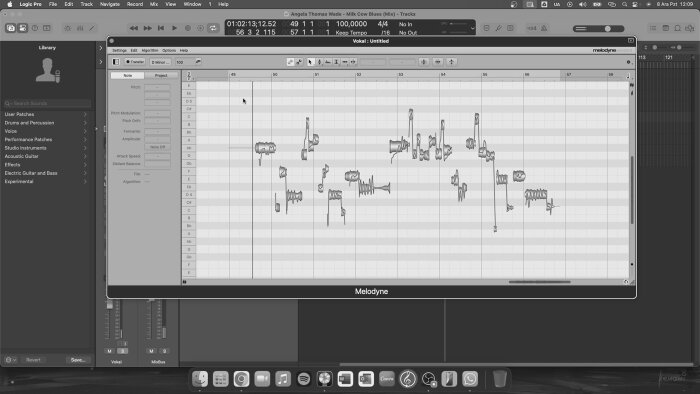Toggle the Melodyne info pane sidebar
Image resolution: width=700 pixels, height=394 pixels.
[116, 62]
